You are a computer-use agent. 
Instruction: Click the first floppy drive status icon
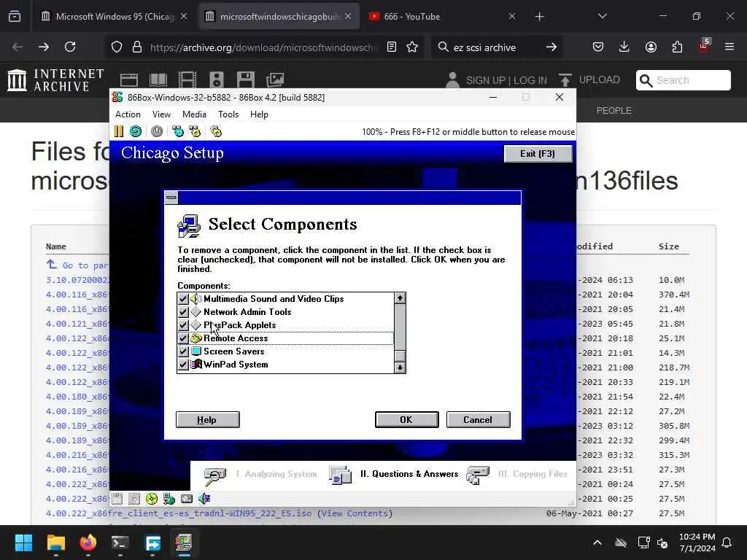point(117,499)
